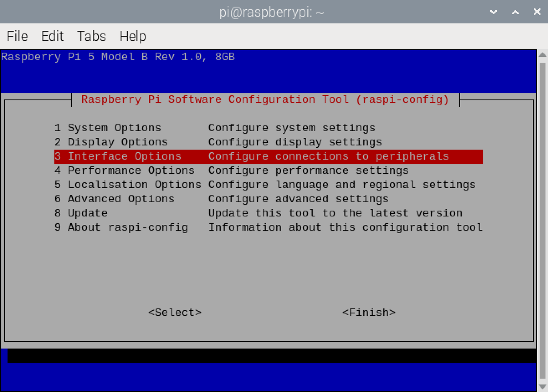Viewport: 548px width, 392px height.
Task: Open the Tabs menu
Action: coord(91,36)
